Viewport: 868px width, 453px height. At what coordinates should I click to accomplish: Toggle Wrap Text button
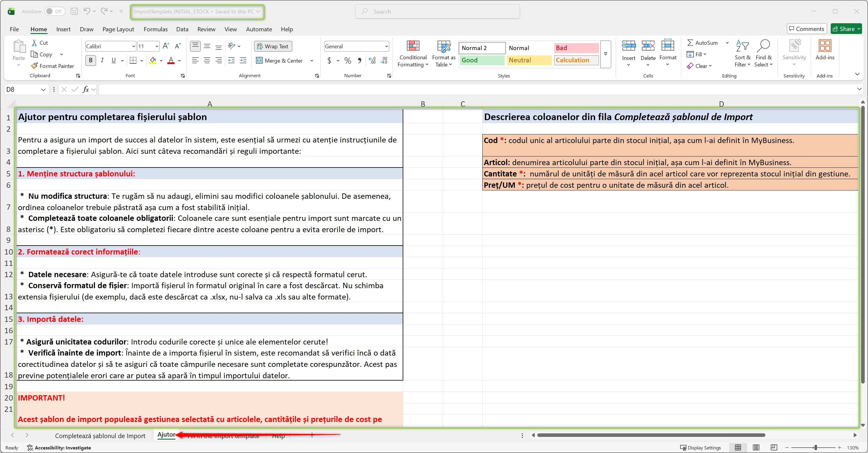click(x=273, y=46)
